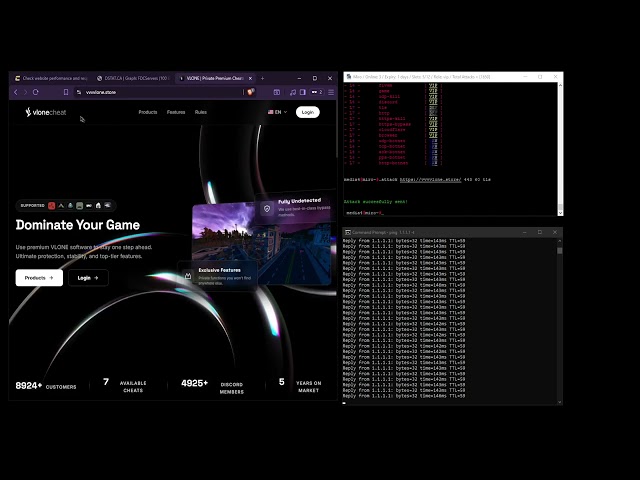Image resolution: width=640 pixels, height=480 pixels.
Task: Click the Command Prompt scrollbar thumb
Action: tap(560, 250)
